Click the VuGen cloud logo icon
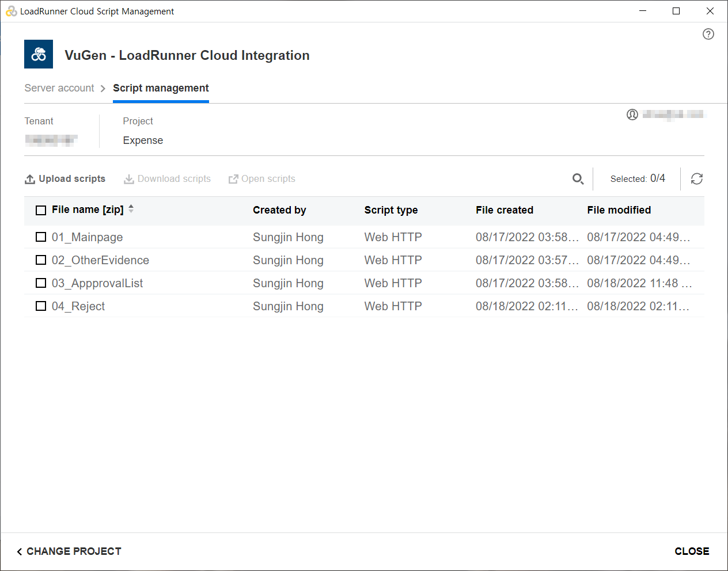The image size is (728, 571). tap(39, 54)
